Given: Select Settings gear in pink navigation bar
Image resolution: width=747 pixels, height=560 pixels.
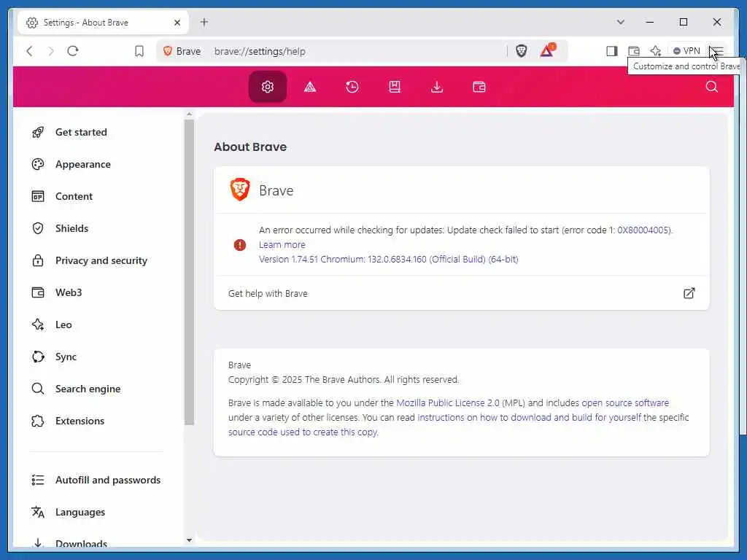Looking at the screenshot, I should [268, 87].
